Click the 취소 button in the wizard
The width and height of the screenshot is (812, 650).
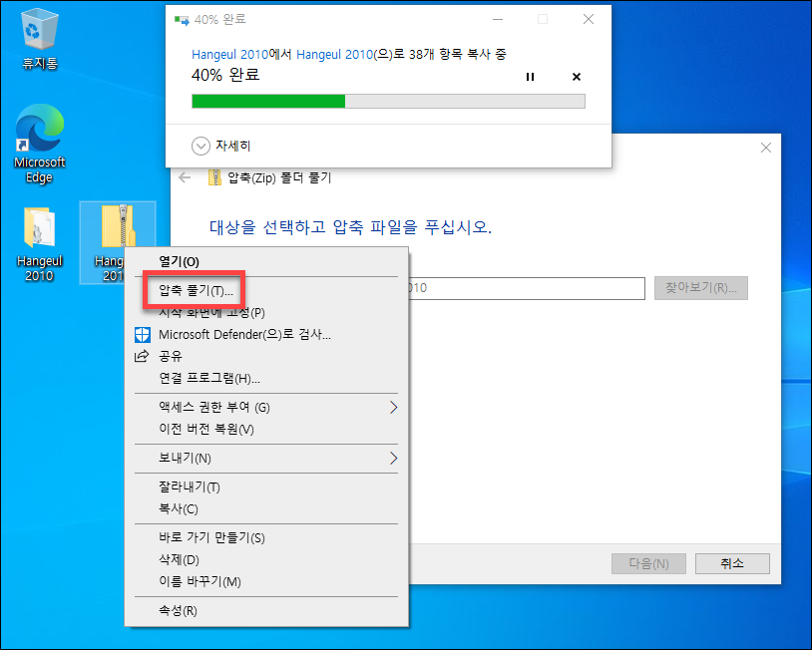732,563
